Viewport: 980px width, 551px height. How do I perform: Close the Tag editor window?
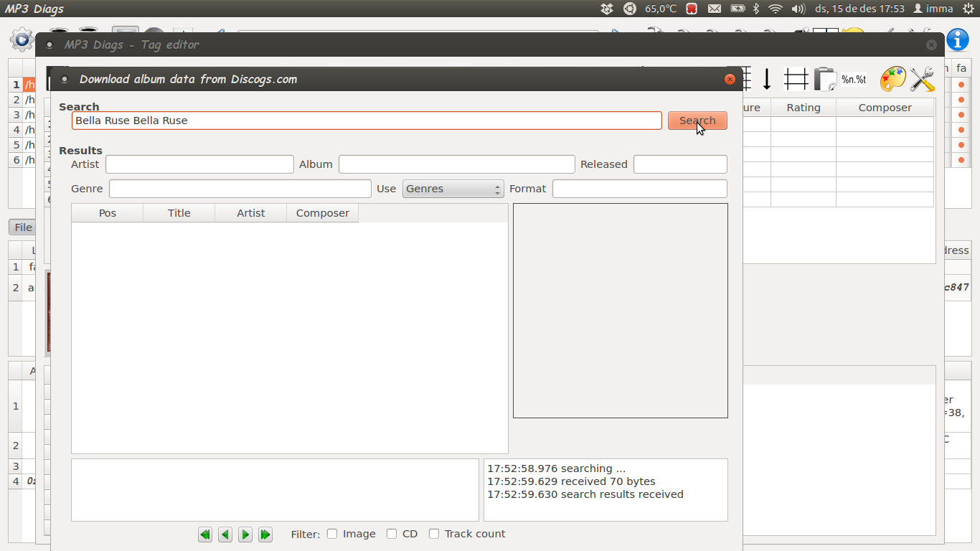coord(931,44)
